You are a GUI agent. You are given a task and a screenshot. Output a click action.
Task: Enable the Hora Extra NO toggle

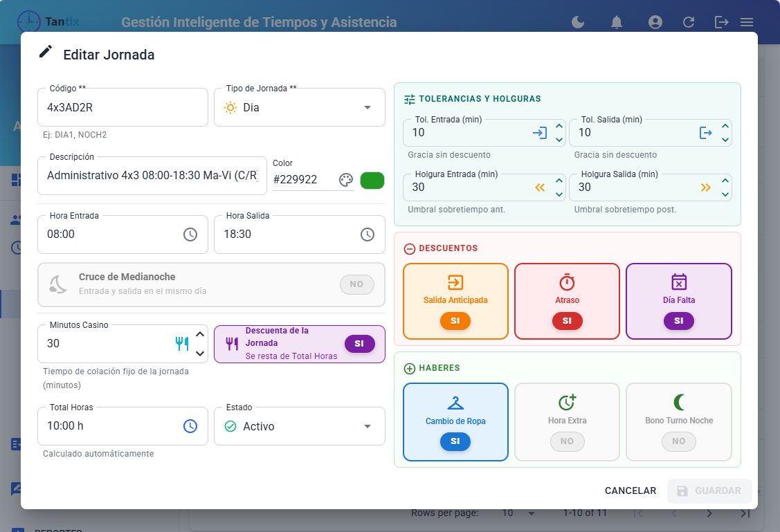pyautogui.click(x=567, y=441)
